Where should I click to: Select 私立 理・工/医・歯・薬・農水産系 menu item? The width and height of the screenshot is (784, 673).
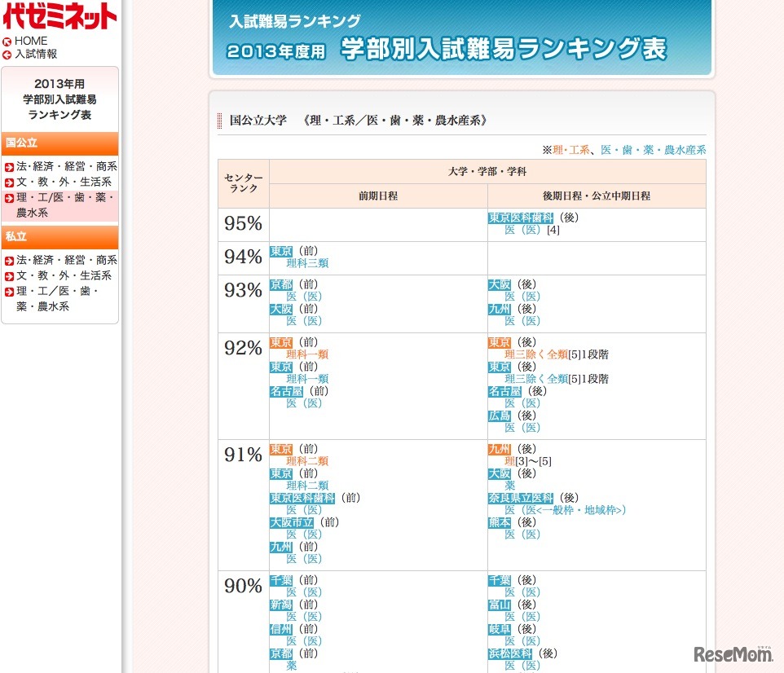pyautogui.click(x=58, y=298)
